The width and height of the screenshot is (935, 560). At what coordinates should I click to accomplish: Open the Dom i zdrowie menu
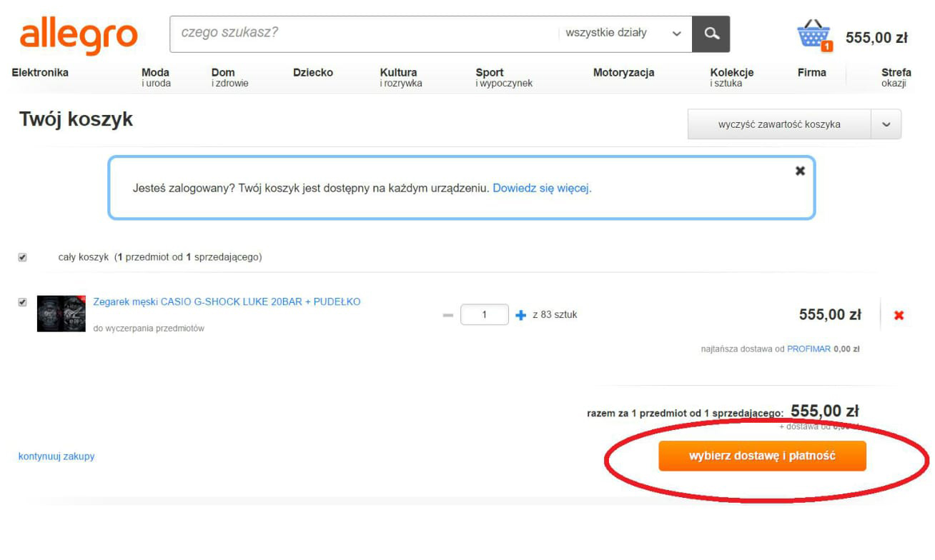(x=229, y=77)
